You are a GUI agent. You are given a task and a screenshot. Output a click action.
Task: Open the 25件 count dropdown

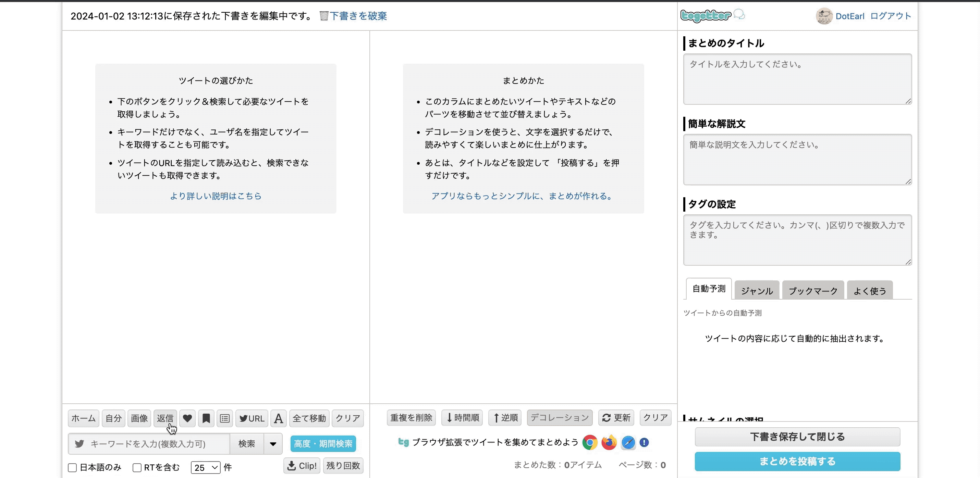pos(206,467)
